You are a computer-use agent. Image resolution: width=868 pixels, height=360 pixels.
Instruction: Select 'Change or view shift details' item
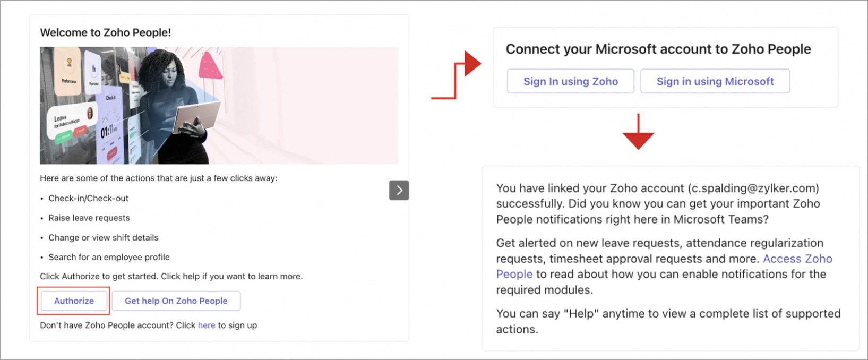(104, 238)
